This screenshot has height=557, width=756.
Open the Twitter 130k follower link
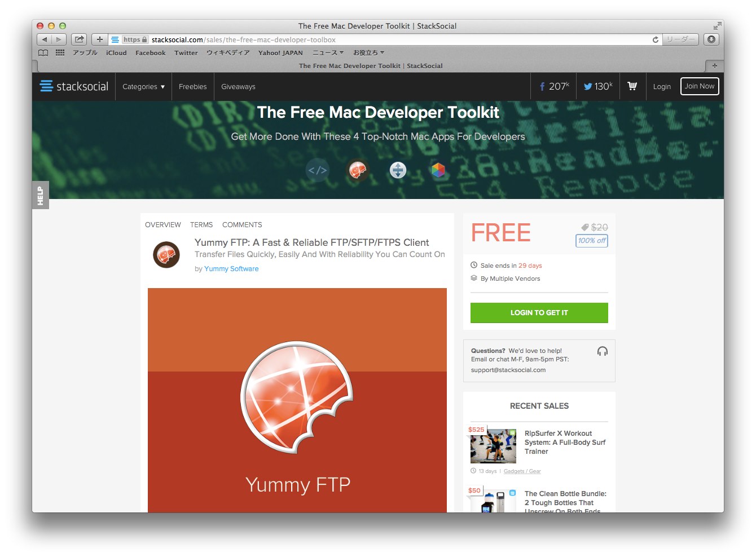pyautogui.click(x=598, y=86)
